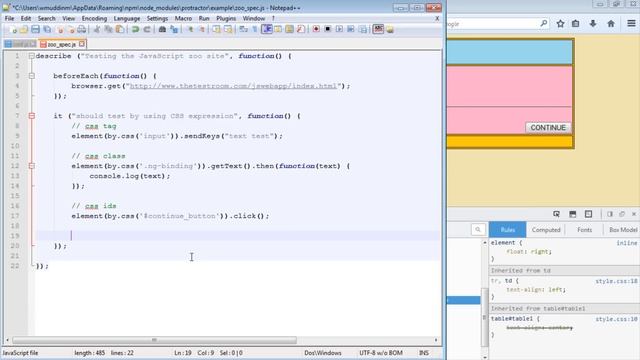Click the first style.css:18 source link
640x360 pixels.
click(x=616, y=281)
